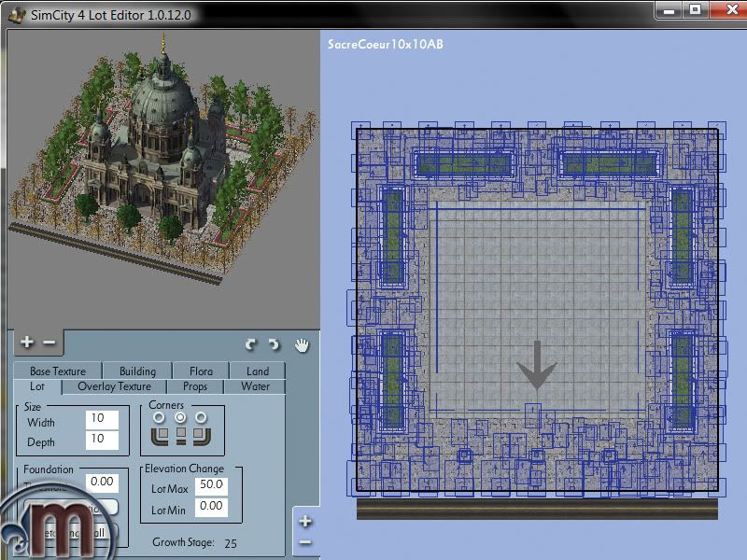Image resolution: width=747 pixels, height=560 pixels.
Task: Rotate the 3D preview counter-clockwise
Action: coord(250,344)
